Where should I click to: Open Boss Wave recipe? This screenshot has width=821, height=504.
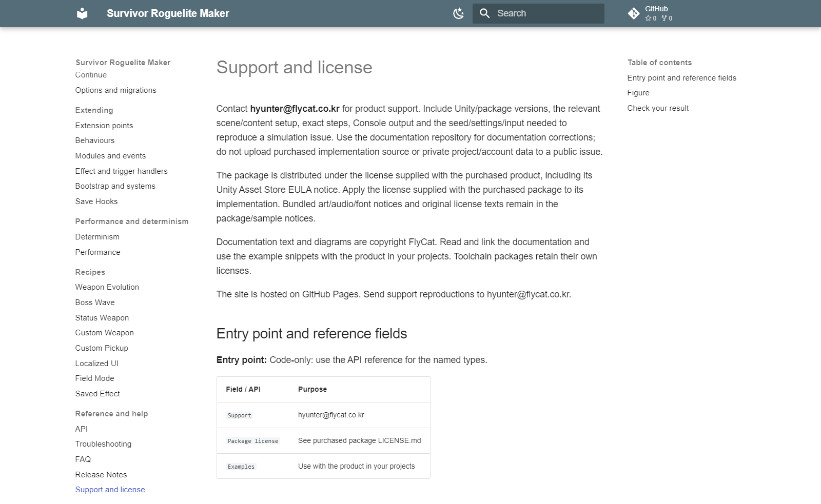coord(95,303)
